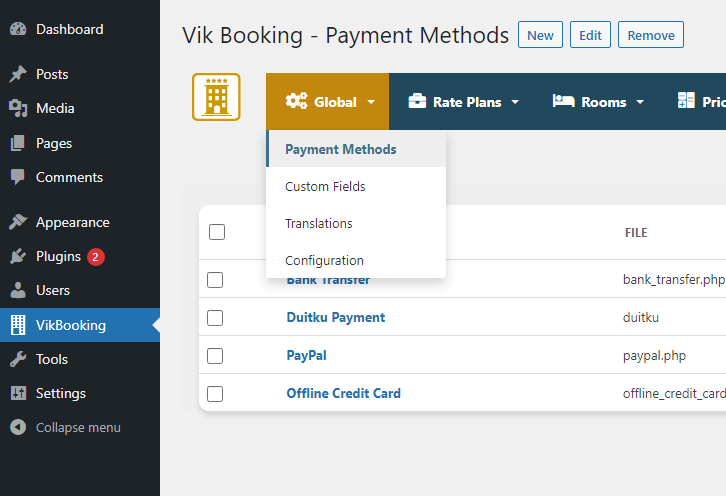Open the Global menu tab label

335,102
